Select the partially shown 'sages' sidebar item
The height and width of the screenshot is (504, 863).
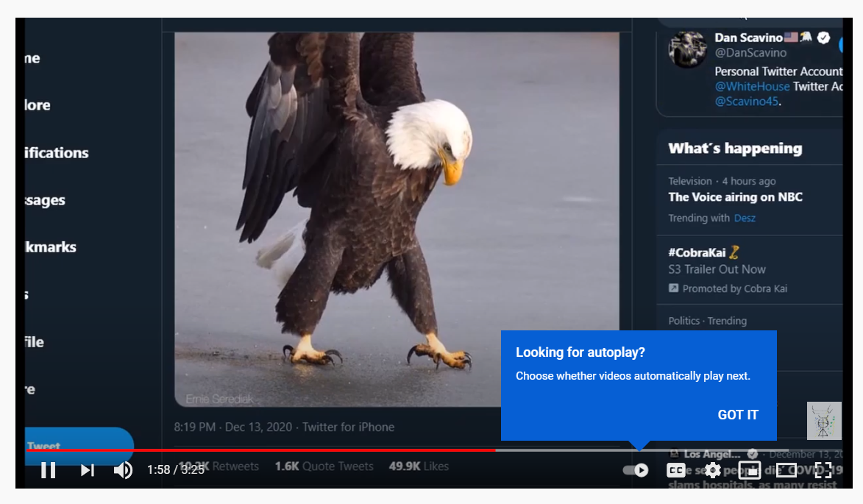[45, 199]
